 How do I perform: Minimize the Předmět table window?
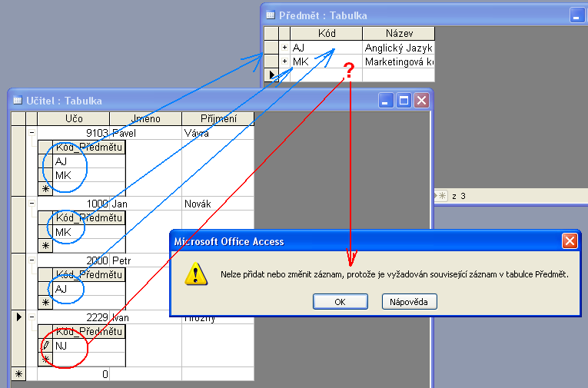pos(577,15)
